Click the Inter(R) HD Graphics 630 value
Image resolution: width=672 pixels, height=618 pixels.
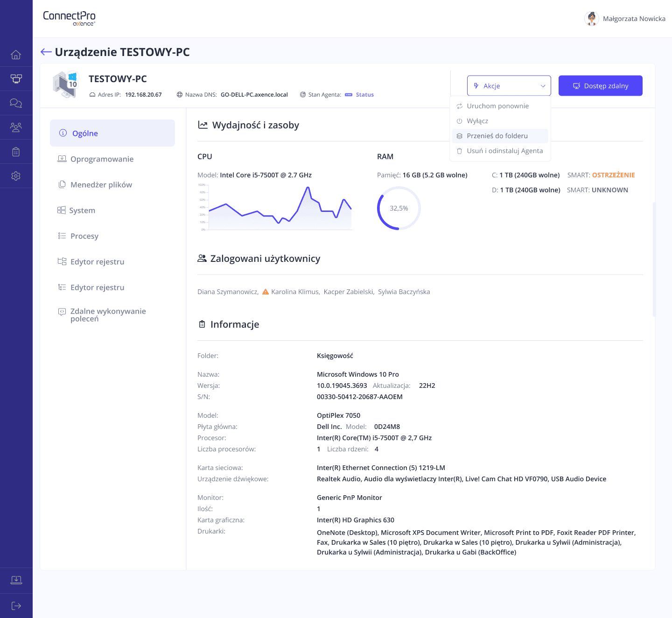tap(356, 520)
